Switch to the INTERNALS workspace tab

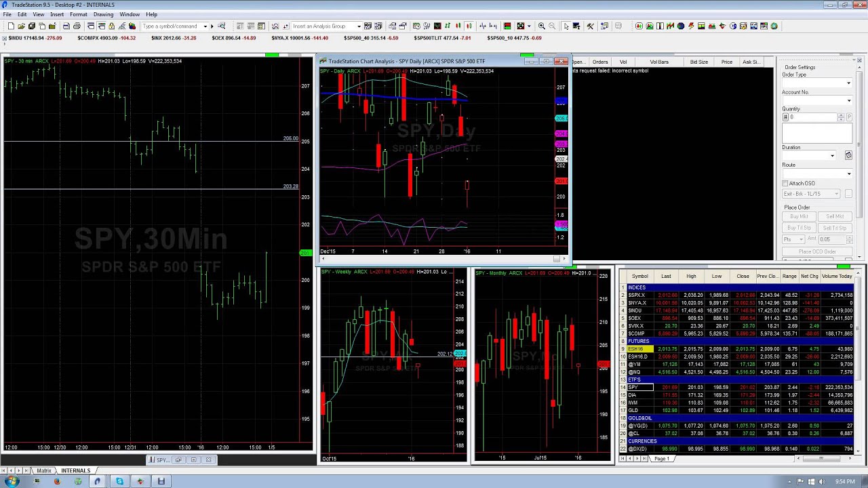pos(75,470)
